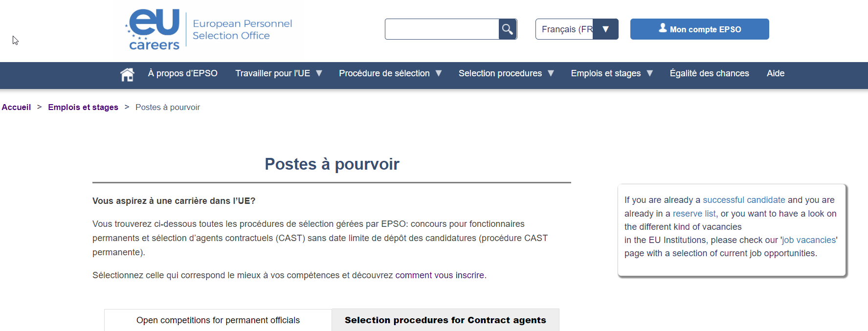
Task: Expand the Travailler pour l'UE menu
Action: (x=278, y=73)
